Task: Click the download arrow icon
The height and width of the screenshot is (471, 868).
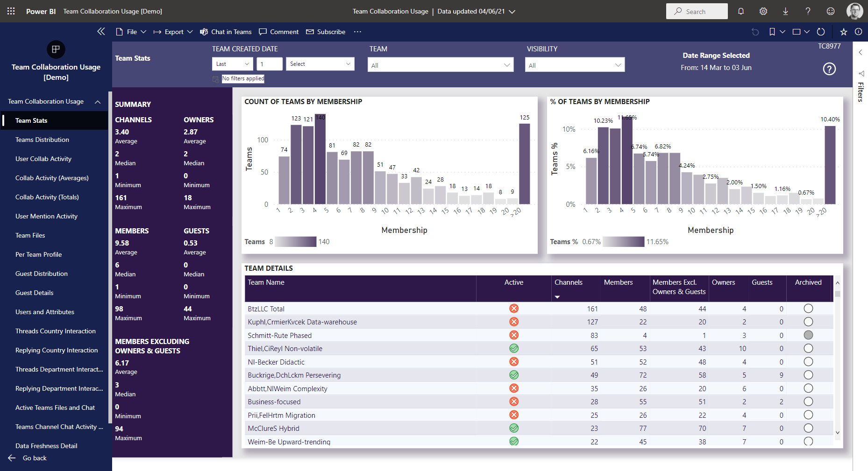Action: (x=786, y=11)
